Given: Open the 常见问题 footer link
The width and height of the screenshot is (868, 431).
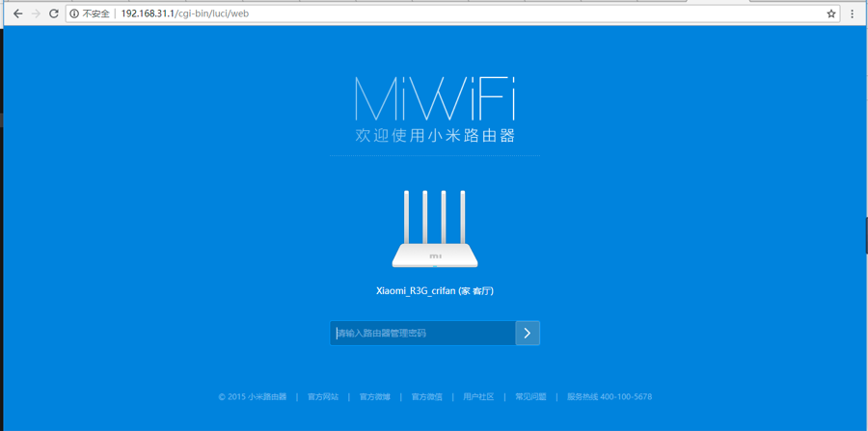Looking at the screenshot, I should [530, 396].
